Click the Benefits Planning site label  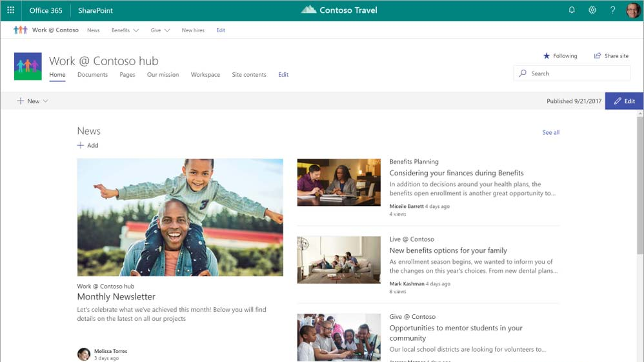[x=414, y=161]
